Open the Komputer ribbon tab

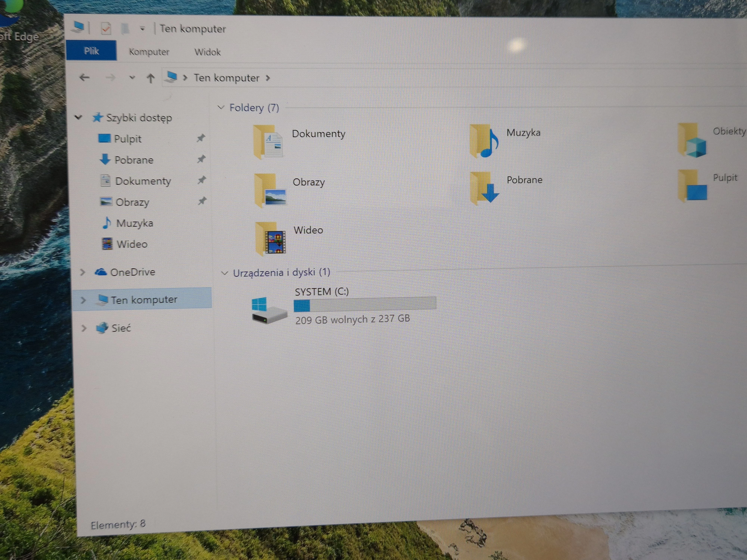pyautogui.click(x=149, y=52)
